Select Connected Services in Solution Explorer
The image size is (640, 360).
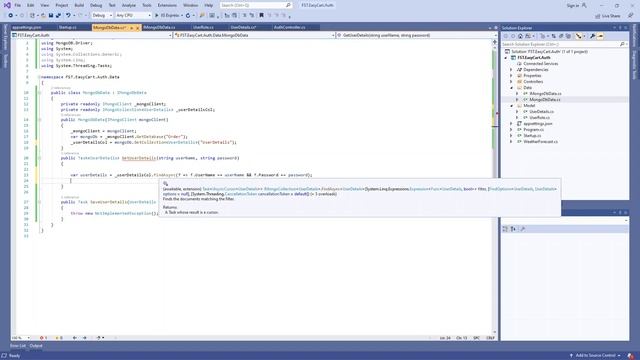pyautogui.click(x=540, y=64)
